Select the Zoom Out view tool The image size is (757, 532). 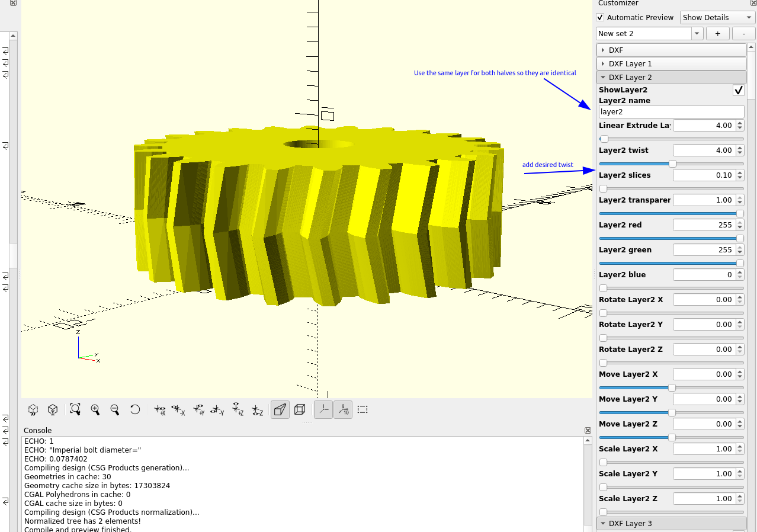pos(115,409)
